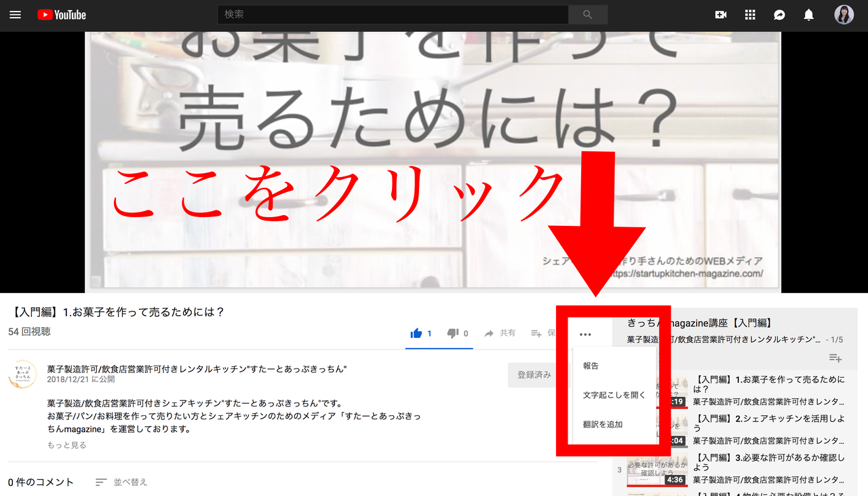Click the video title below the player
The height and width of the screenshot is (496, 868).
point(116,312)
